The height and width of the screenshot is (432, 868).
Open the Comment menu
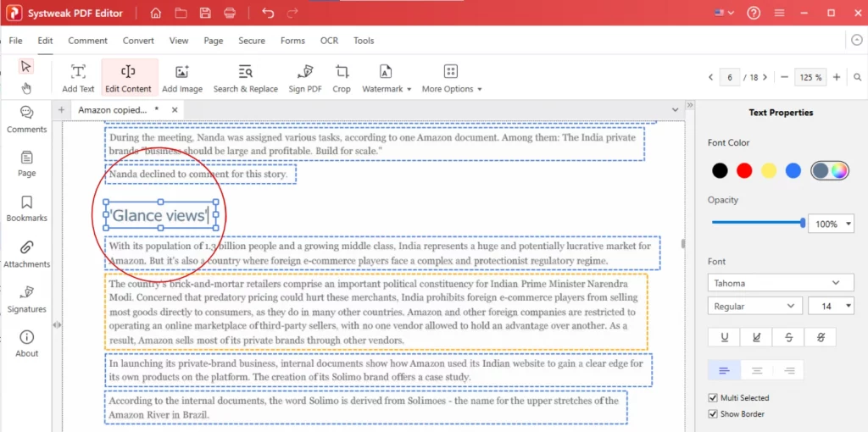87,41
